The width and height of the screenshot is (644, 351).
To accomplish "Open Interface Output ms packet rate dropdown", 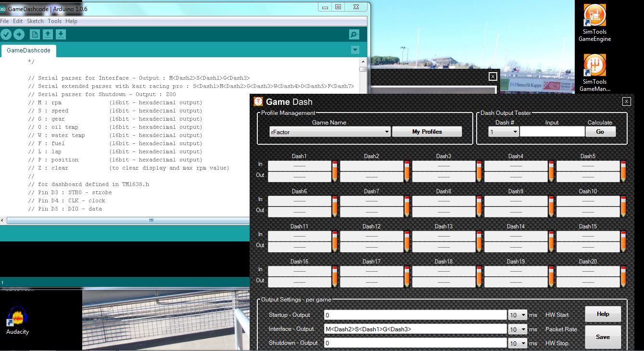I will pyautogui.click(x=518, y=329).
